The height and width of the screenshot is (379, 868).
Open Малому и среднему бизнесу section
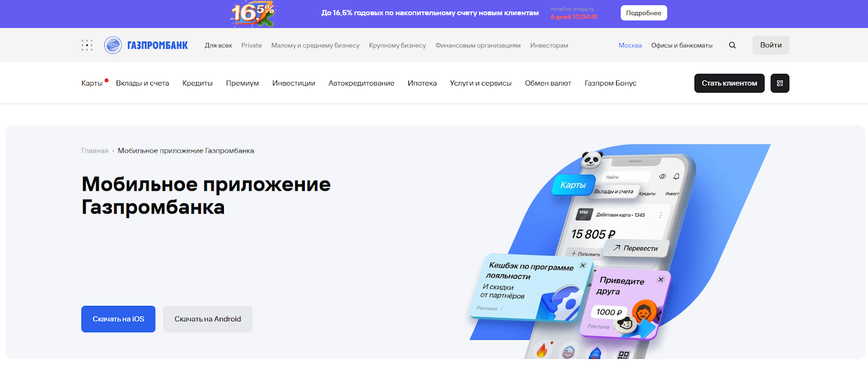tap(315, 46)
